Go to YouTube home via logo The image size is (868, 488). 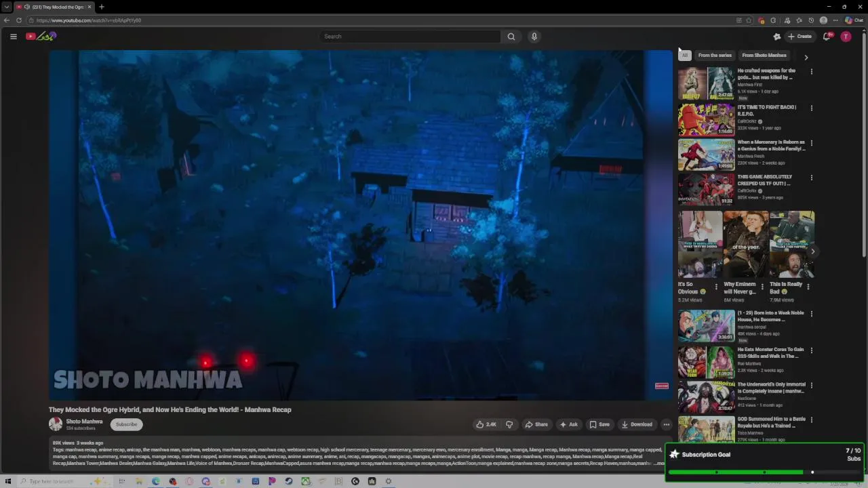41,37
